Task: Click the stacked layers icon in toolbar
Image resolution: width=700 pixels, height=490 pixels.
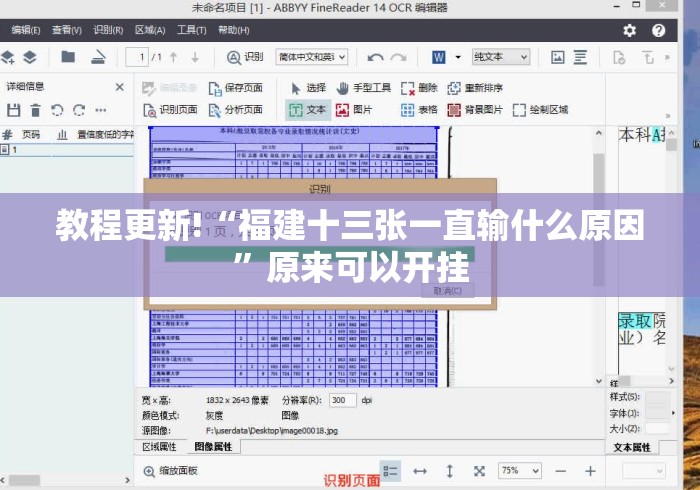Action: click(x=30, y=57)
